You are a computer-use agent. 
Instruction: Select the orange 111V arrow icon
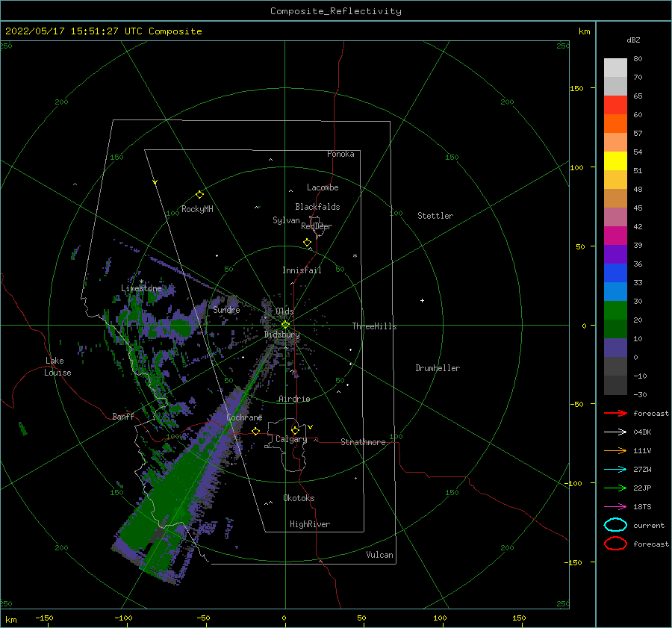615,450
